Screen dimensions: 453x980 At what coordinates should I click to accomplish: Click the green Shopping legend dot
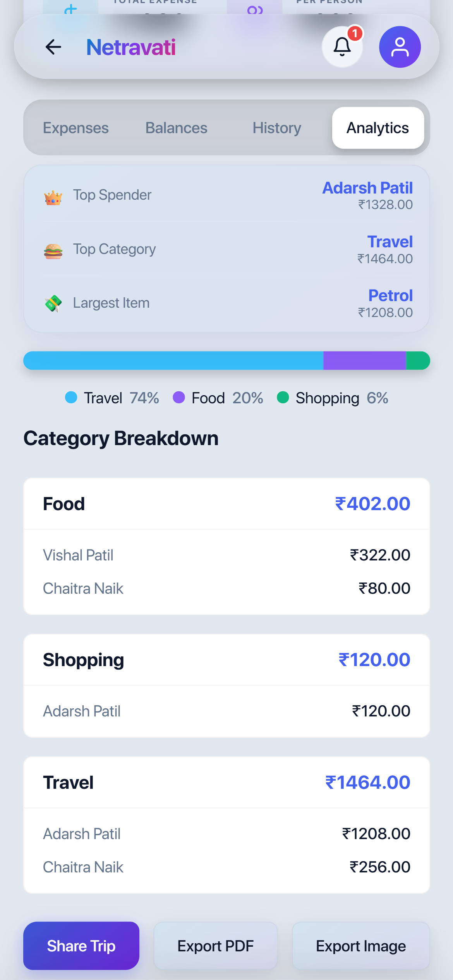pos(283,397)
